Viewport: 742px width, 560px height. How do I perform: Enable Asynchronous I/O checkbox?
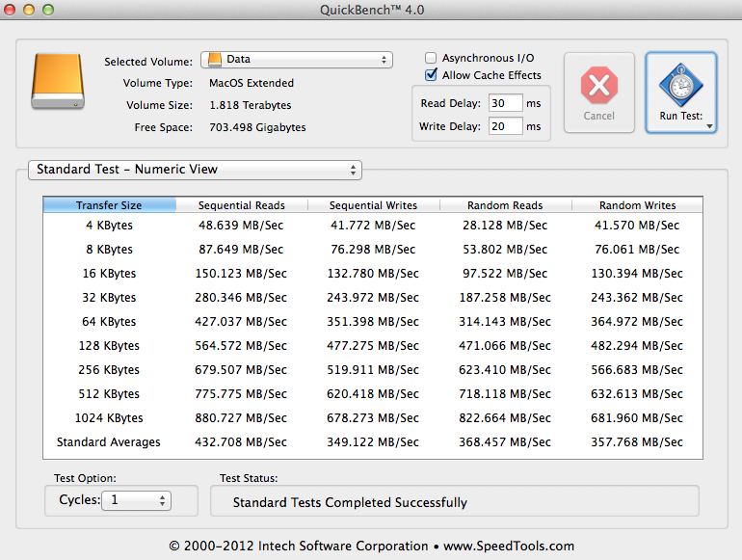click(x=431, y=58)
